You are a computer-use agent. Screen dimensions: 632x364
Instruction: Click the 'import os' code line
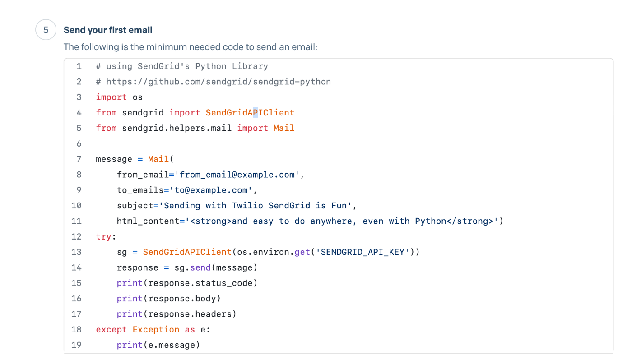119,97
